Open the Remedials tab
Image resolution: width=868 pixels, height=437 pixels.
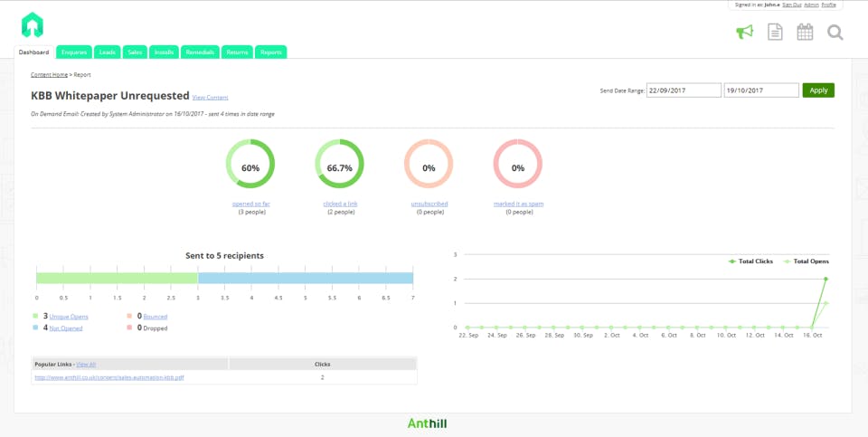pos(200,52)
